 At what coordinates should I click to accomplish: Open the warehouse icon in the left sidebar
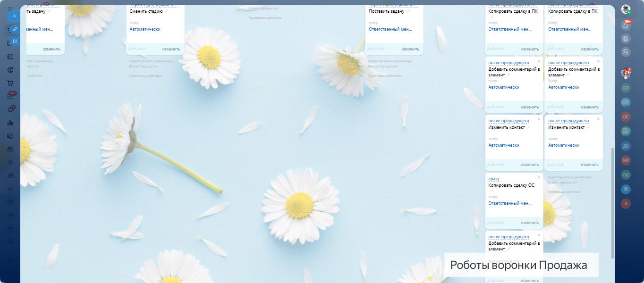coord(10,57)
